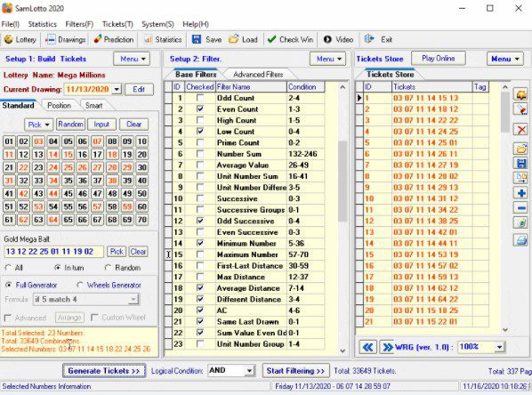Screen dimensions: 532x395
Task: Click the Generate Tickets button
Action: pyautogui.click(x=104, y=371)
